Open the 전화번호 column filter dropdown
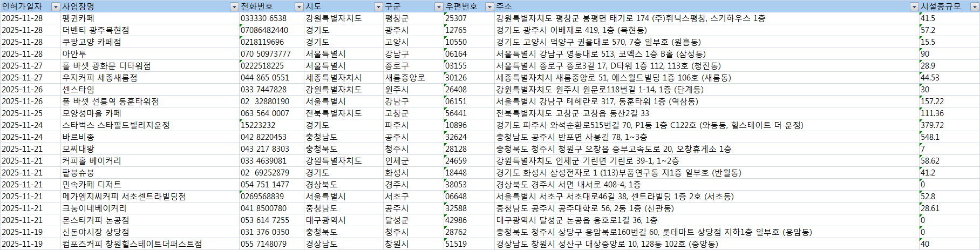The height and width of the screenshot is (250, 980). (x=299, y=6)
